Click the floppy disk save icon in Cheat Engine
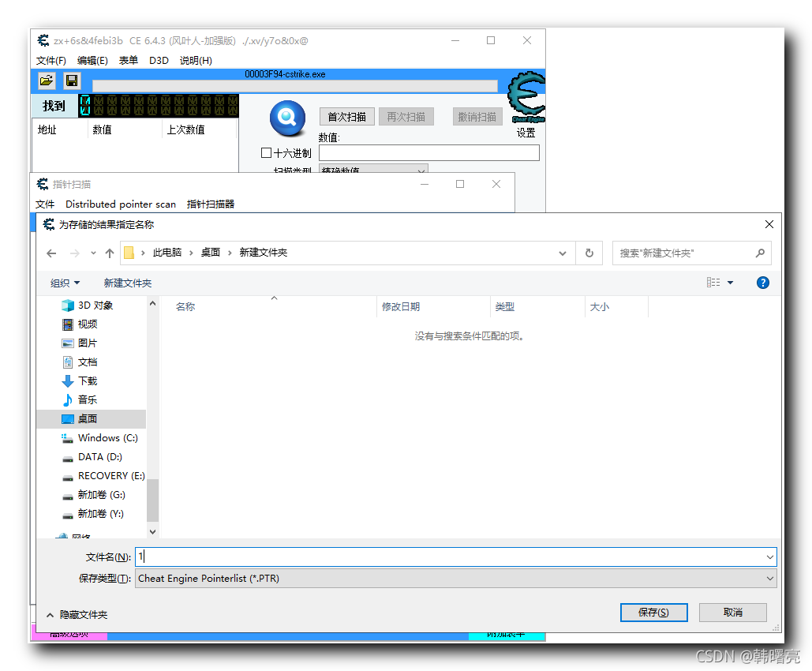 [72, 81]
